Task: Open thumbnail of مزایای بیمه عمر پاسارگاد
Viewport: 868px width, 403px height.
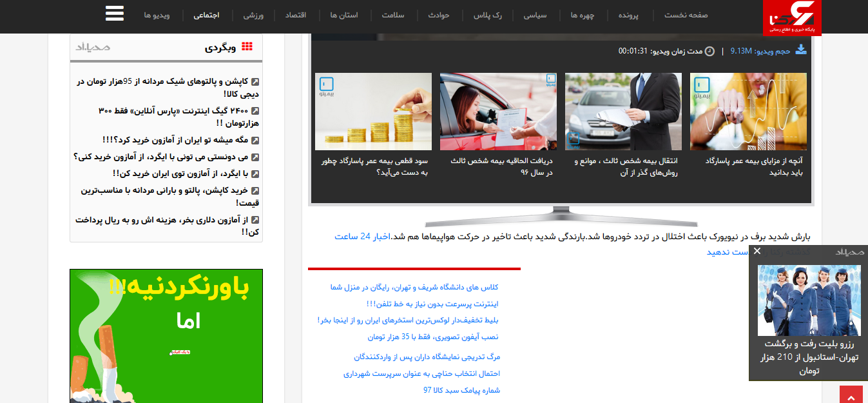Action: (748, 112)
